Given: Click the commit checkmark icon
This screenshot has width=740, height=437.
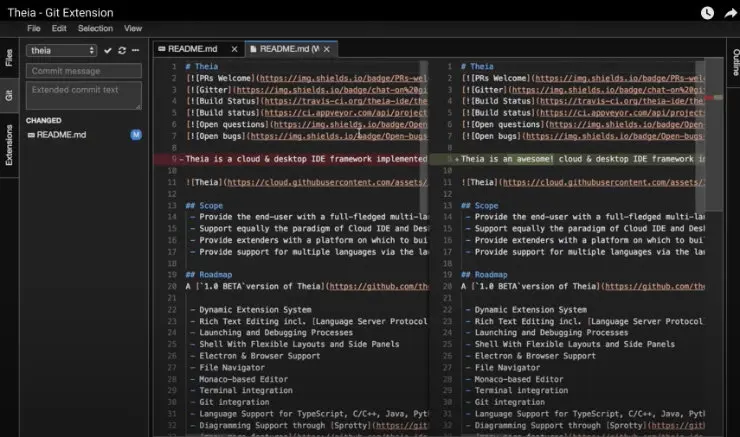Looking at the screenshot, I should [108, 50].
